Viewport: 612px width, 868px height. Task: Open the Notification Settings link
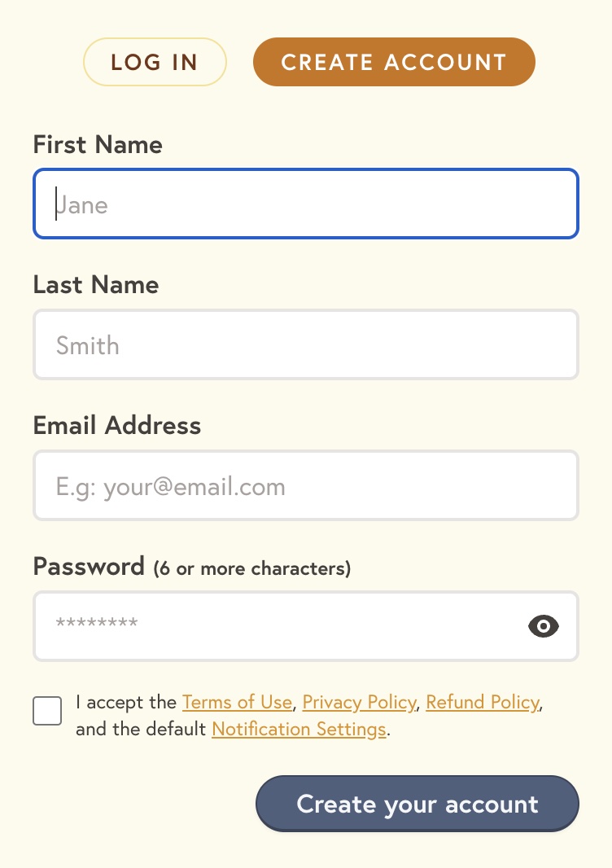(x=299, y=729)
